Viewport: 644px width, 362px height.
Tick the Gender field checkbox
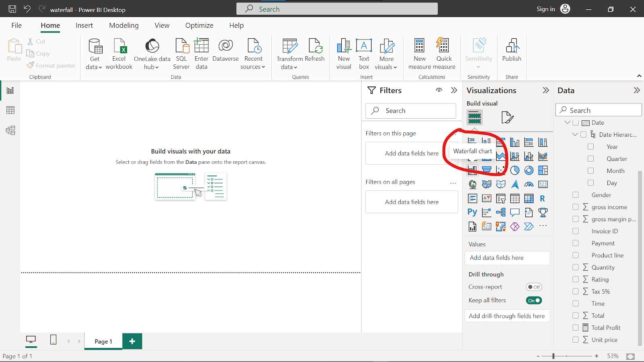point(576,195)
